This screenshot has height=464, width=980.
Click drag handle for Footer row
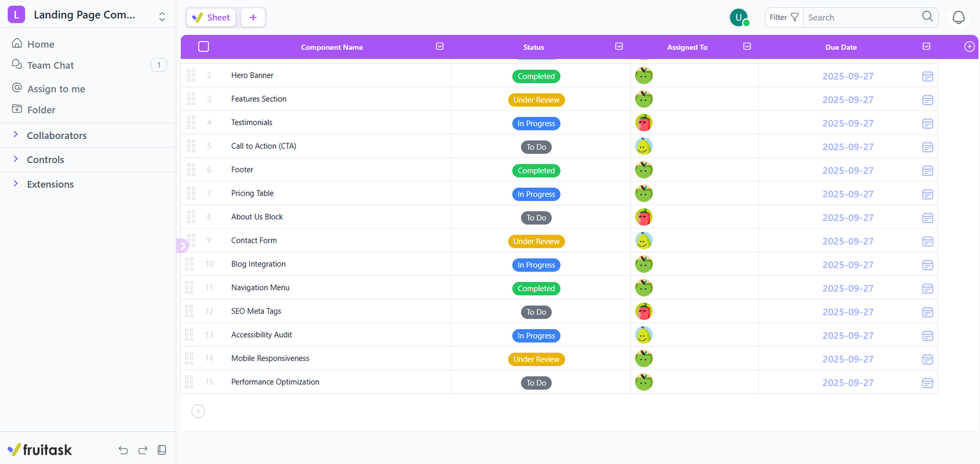[x=191, y=170]
